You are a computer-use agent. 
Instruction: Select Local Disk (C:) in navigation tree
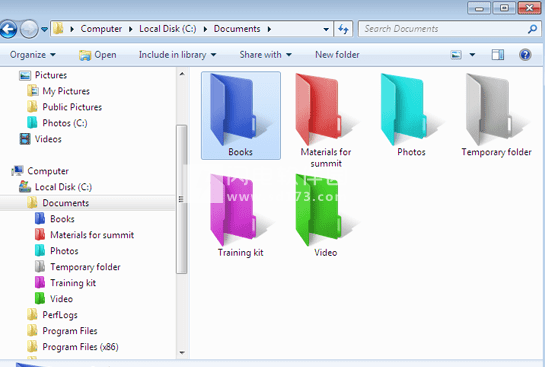click(x=63, y=187)
